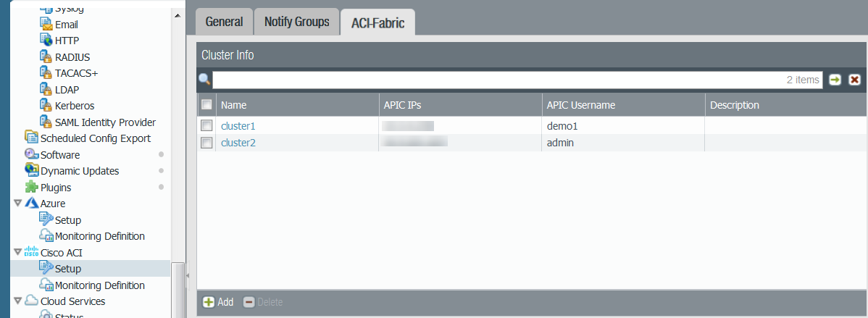Screen dimensions: 868x318
Task: Sort by the APIC IPs column header
Action: pos(460,104)
